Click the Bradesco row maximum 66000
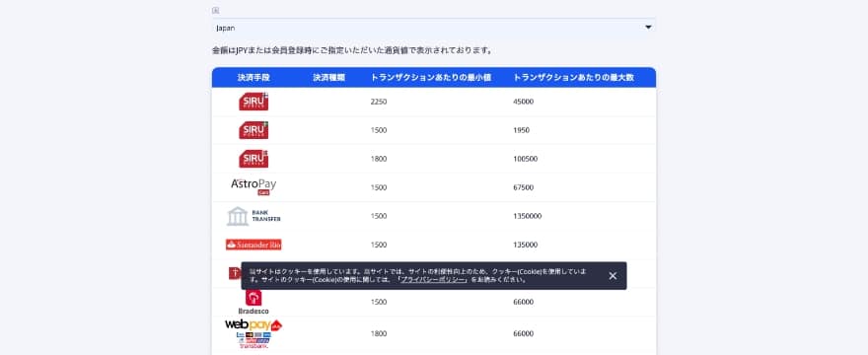 523,303
